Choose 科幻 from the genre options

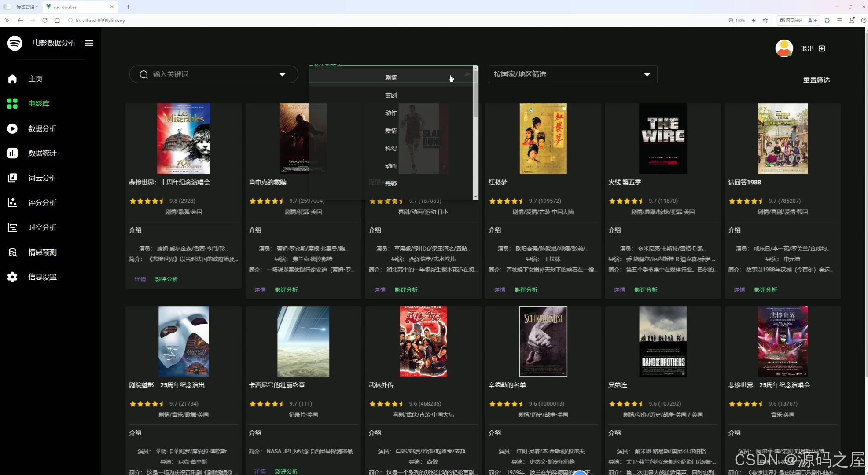click(x=390, y=148)
